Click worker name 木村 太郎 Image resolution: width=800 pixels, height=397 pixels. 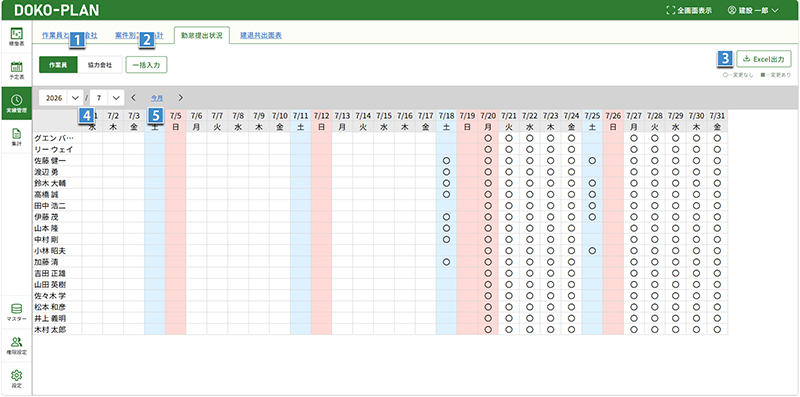click(x=50, y=329)
